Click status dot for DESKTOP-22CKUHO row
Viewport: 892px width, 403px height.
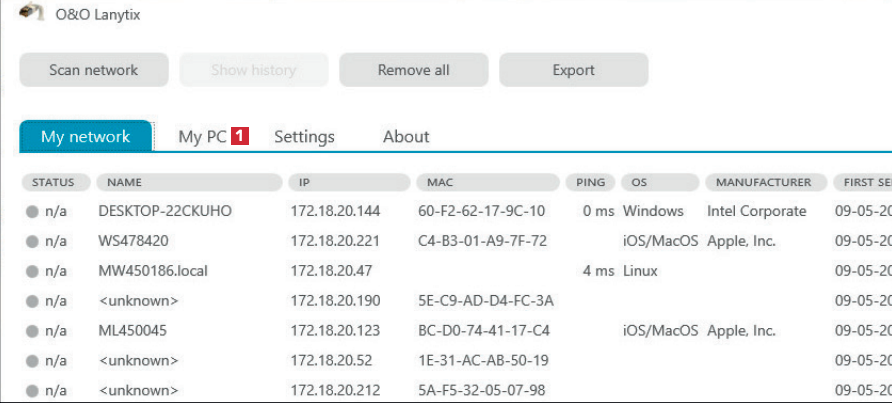pos(32,212)
